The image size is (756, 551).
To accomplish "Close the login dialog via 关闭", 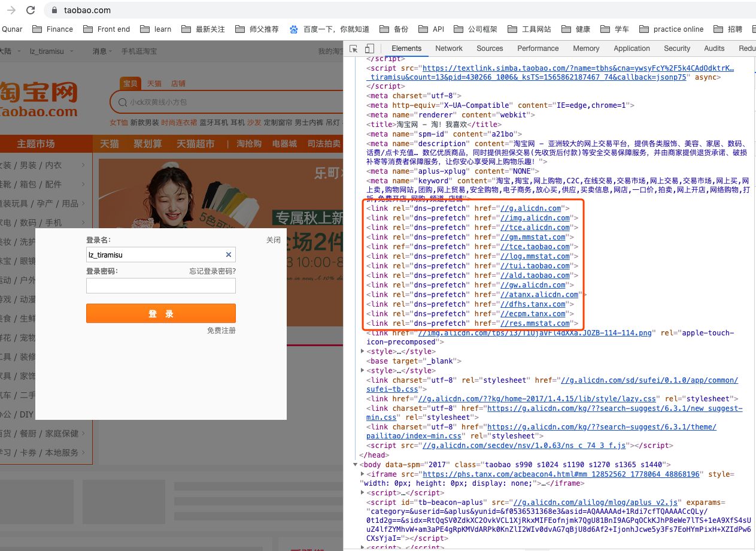I will 274,240.
